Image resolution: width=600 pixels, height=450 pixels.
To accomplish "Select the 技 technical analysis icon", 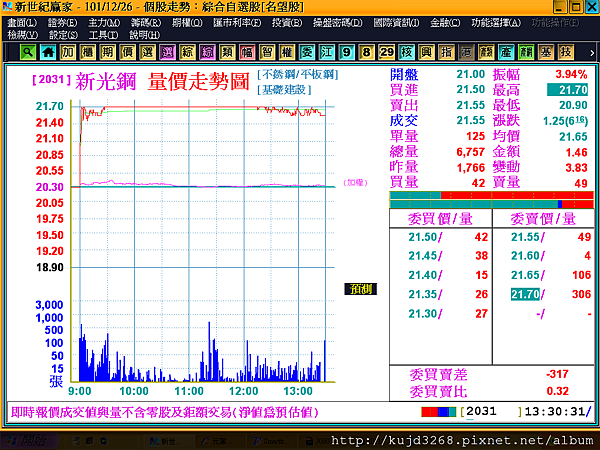I will (565, 52).
